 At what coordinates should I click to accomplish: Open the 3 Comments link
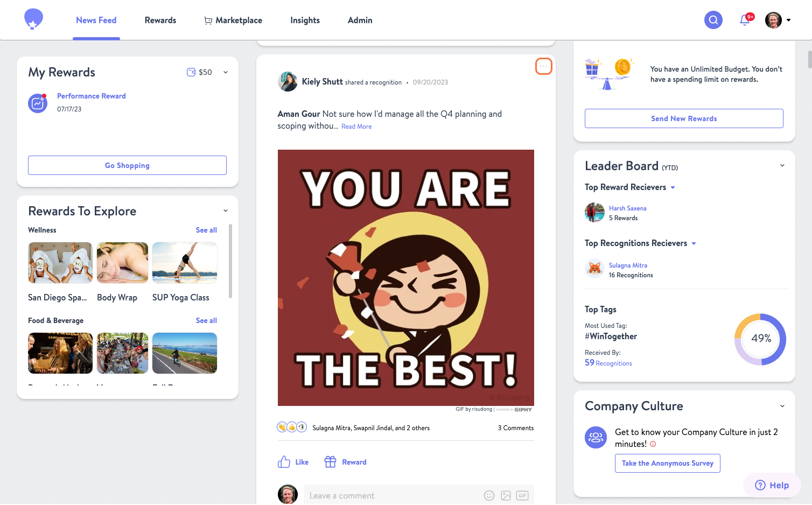pos(516,428)
